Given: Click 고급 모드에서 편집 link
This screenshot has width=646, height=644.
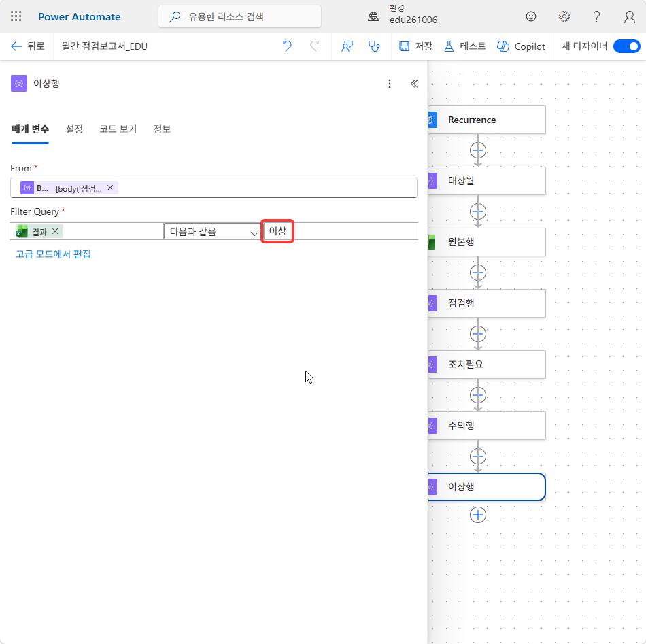Looking at the screenshot, I should 53,254.
